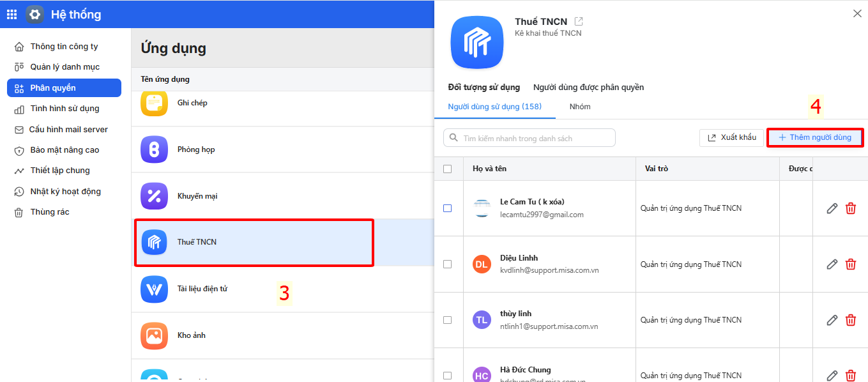Select the Thuế TNCN app icon in list

coord(154,242)
